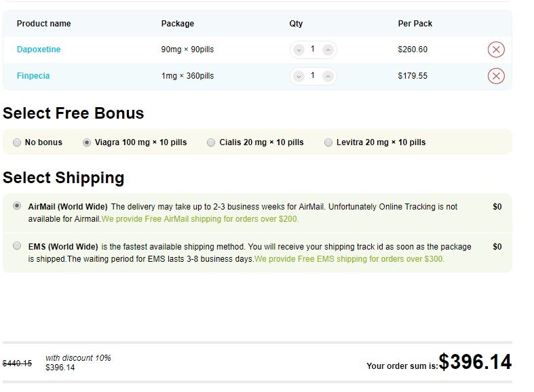Click the Product name column header
534x392 pixels.
pos(44,24)
